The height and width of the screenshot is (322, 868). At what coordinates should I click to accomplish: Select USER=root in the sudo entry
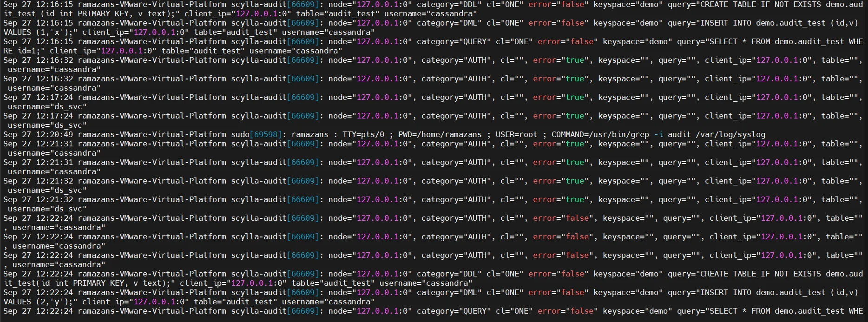tap(516, 134)
